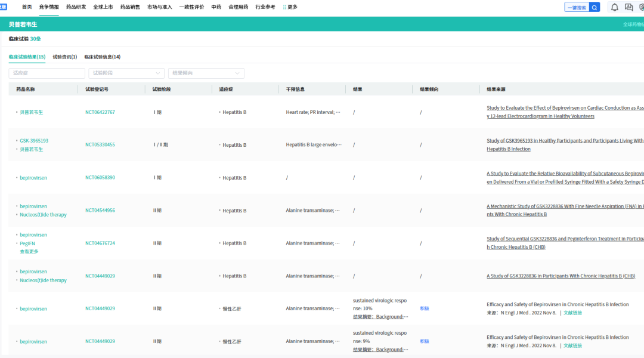
Task: Open the 市场与准入 menu item
Action: tap(159, 7)
